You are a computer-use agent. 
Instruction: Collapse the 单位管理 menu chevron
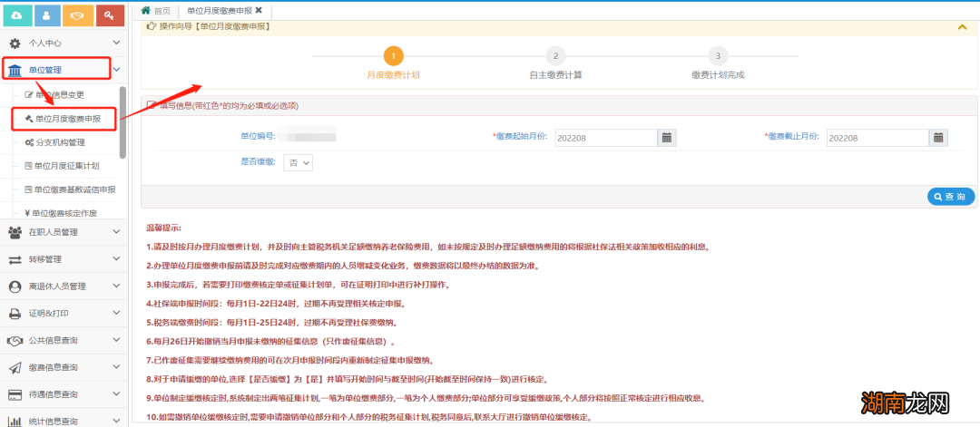point(115,70)
